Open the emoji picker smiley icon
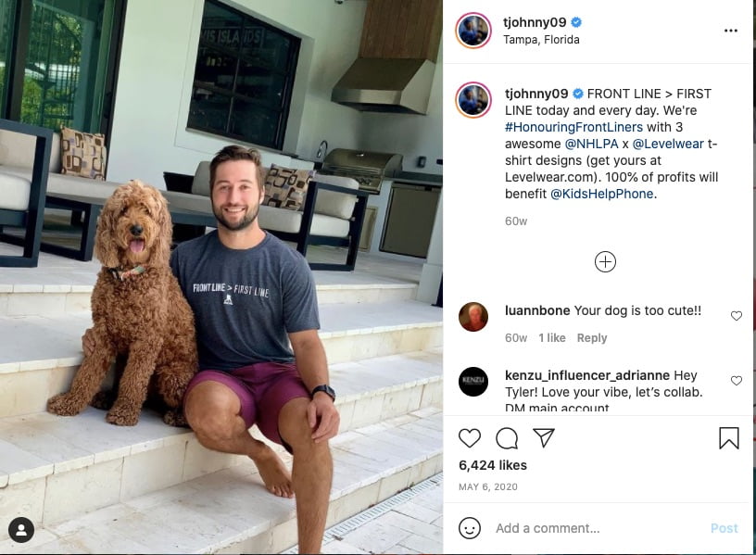Screen dimensions: 756x555 [469, 528]
